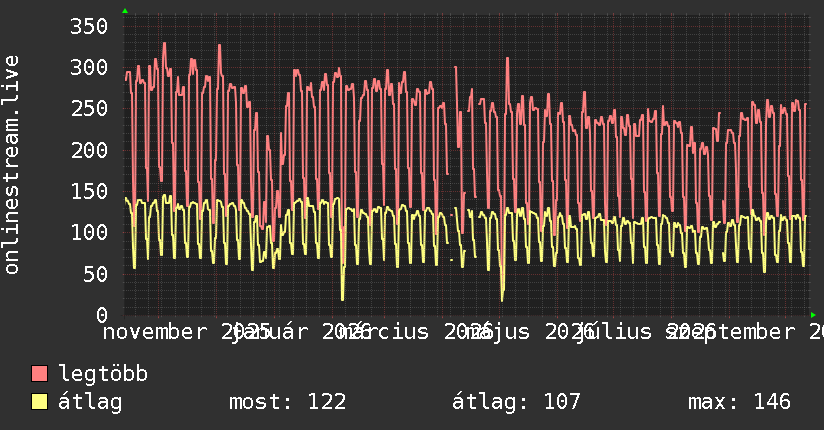Click the 150 y-axis label
Screen dimensions: 824x430
[x=89, y=191]
